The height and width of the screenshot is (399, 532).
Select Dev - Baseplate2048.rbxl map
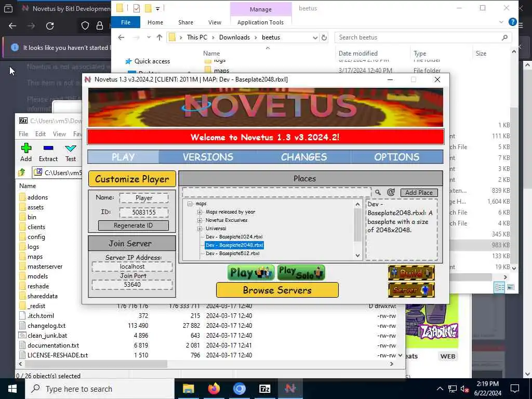pos(234,245)
